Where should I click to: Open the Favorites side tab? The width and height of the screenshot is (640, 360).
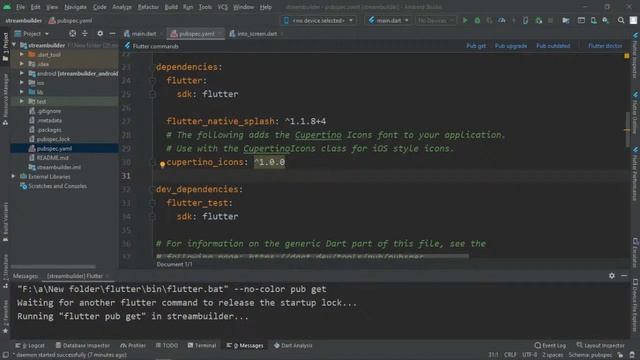click(x=5, y=316)
